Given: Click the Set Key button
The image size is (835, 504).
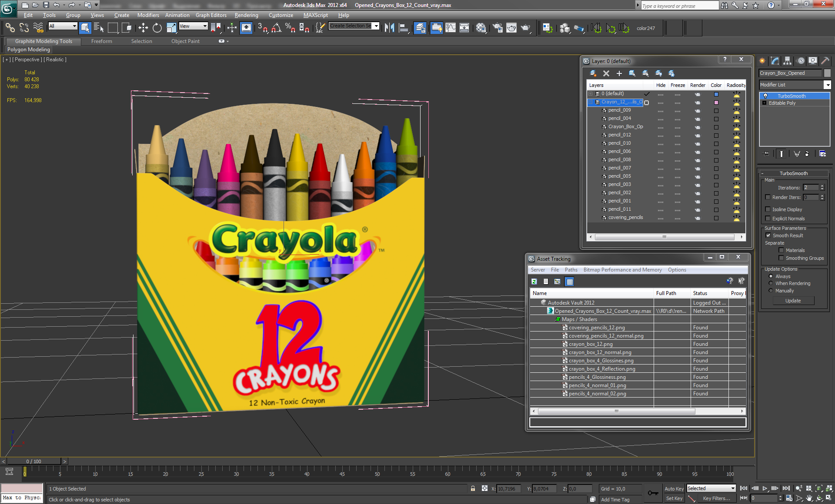Looking at the screenshot, I should pyautogui.click(x=674, y=498).
